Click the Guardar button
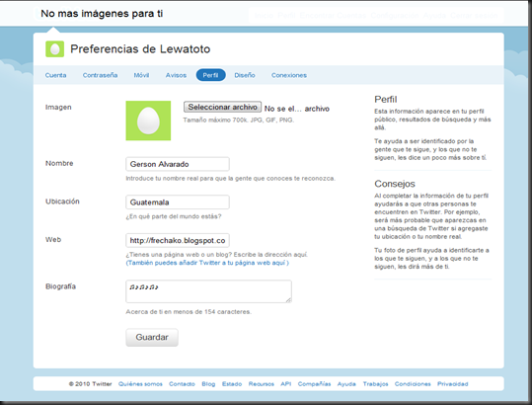532x405 pixels. (x=152, y=337)
